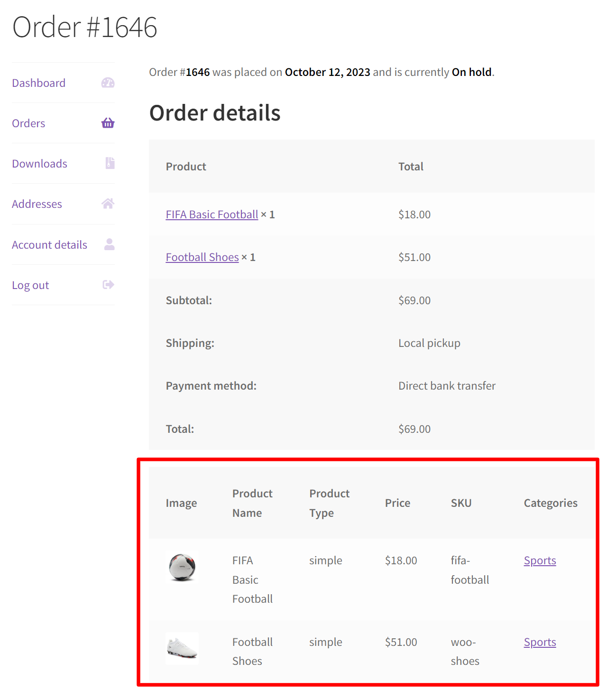Viewport: 608px width, 700px height.
Task: Navigate to Orders from the sidebar
Action: pos(28,123)
